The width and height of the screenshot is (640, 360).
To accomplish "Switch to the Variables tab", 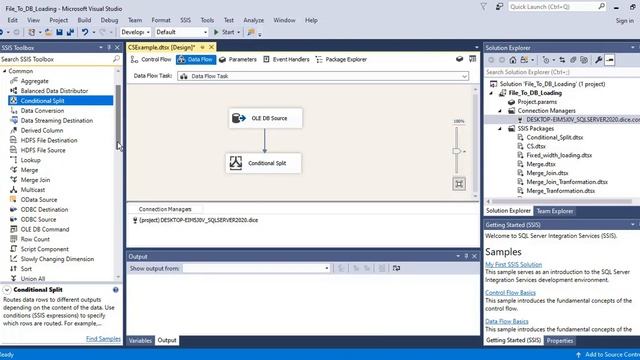I will click(140, 340).
